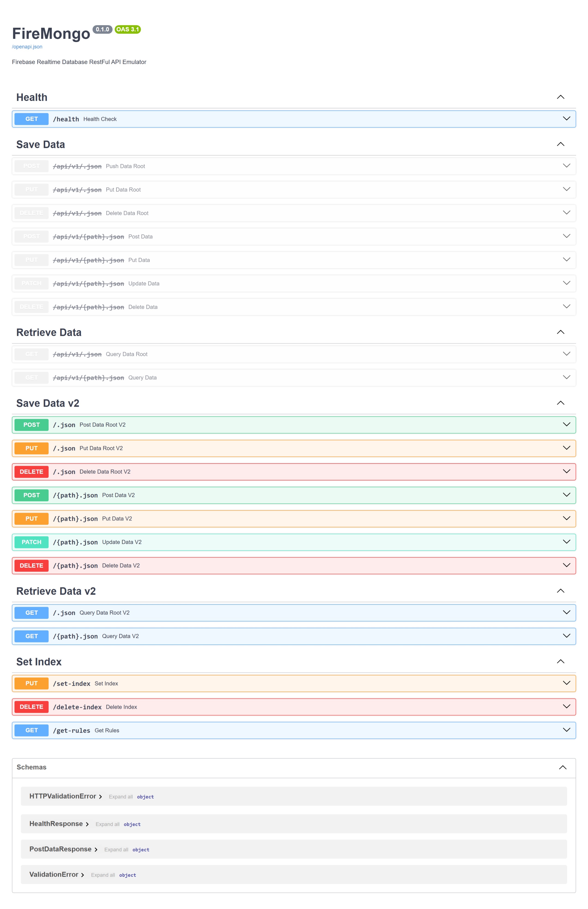The image size is (588, 909).
Task: Open the Query Data Root V2 endpoint
Action: (294, 613)
